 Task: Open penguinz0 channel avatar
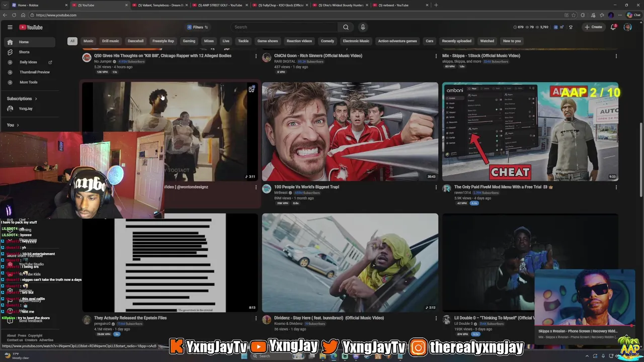click(87, 320)
